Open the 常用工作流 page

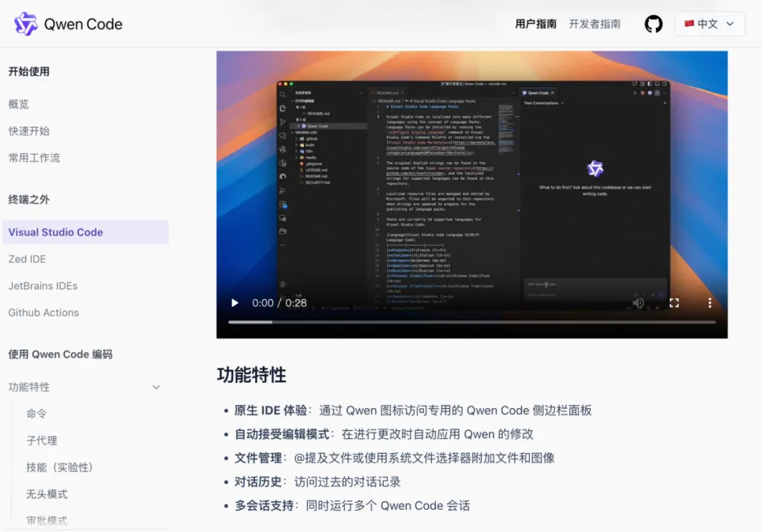tap(34, 157)
